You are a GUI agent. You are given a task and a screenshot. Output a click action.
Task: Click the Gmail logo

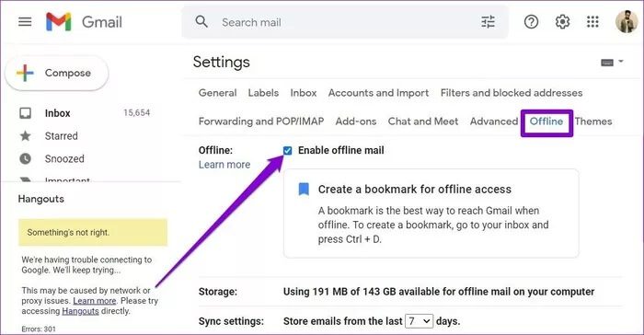click(84, 22)
